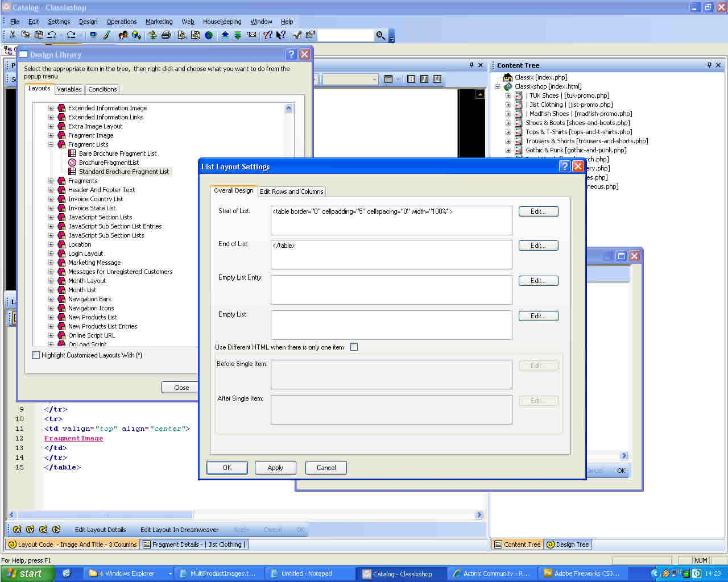
Task: Tick Highlight Customised Layouts With (*) checkbox
Action: pos(36,355)
